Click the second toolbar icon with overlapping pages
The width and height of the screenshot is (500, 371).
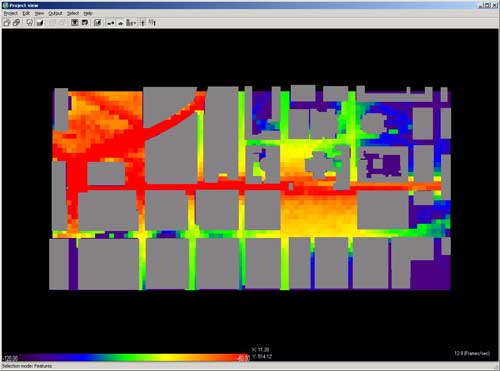[16, 23]
